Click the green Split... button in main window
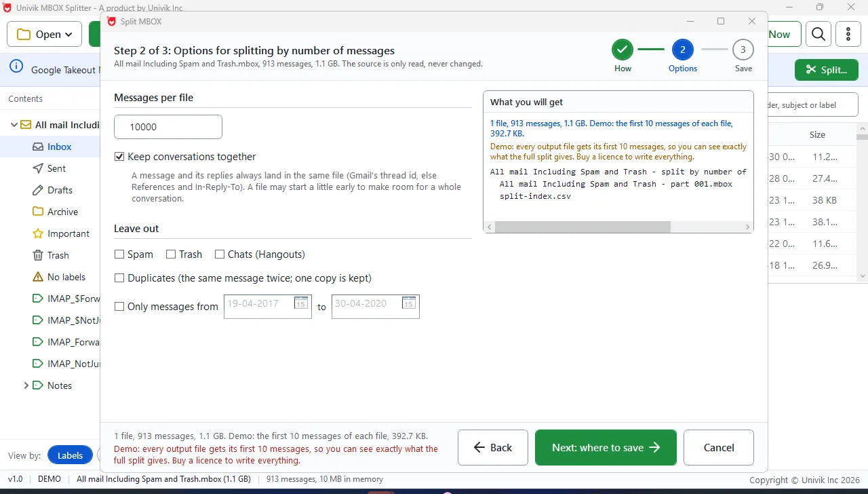The image size is (868, 494). (826, 70)
